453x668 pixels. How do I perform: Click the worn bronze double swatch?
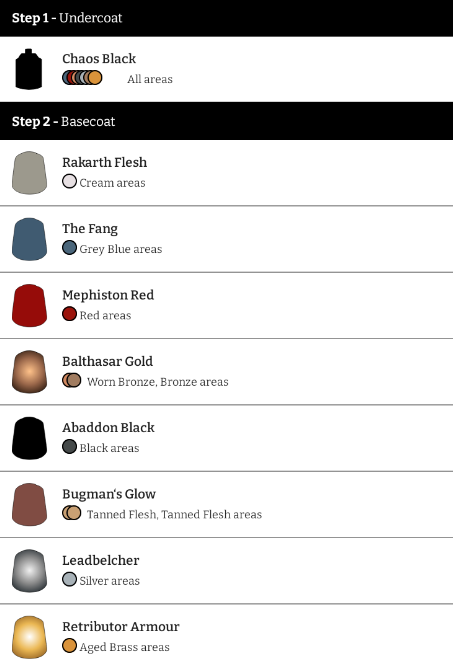point(72,380)
